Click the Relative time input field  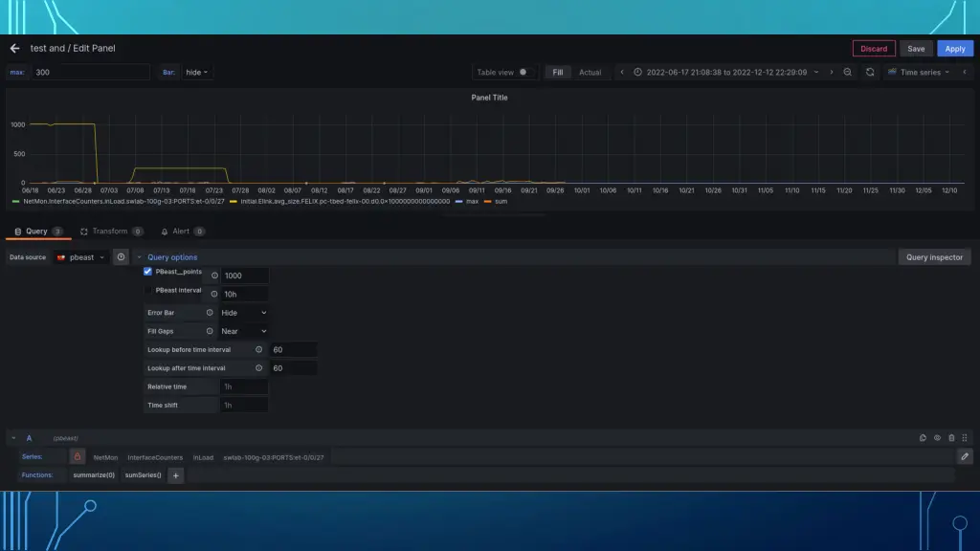244,386
